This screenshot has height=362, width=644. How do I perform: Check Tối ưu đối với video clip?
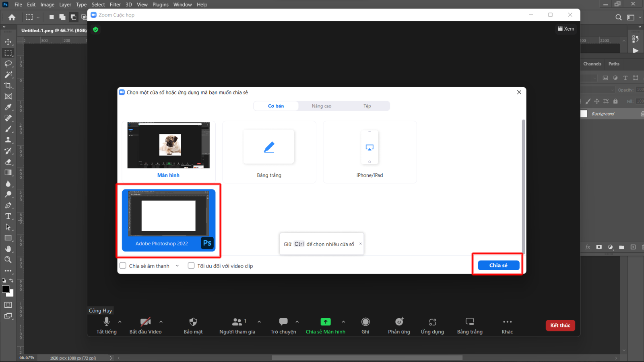(x=191, y=265)
